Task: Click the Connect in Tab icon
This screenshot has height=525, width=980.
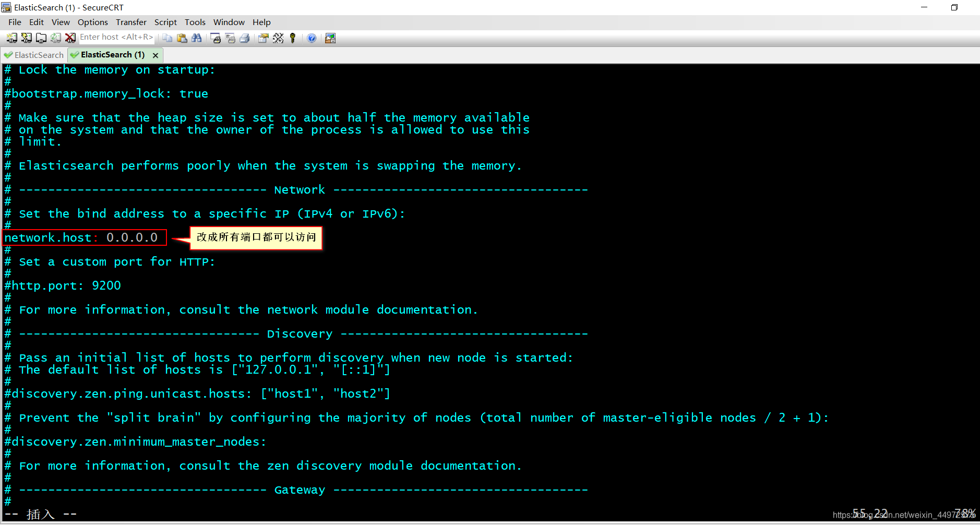Action: pyautogui.click(x=41, y=38)
